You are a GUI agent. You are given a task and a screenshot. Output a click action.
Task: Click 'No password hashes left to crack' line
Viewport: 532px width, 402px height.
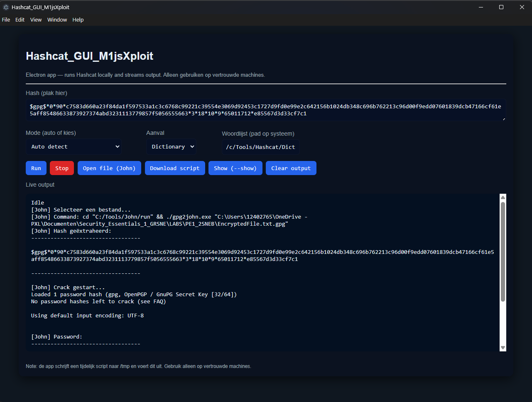coord(98,301)
